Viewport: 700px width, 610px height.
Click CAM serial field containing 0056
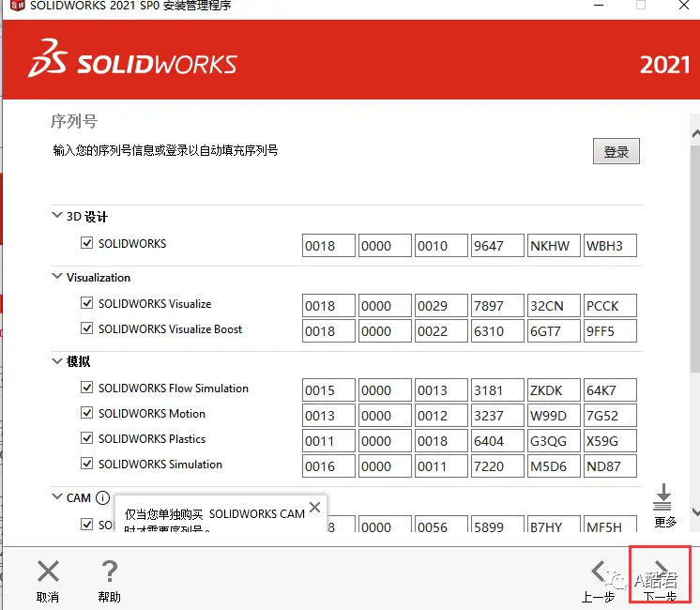coord(441,525)
